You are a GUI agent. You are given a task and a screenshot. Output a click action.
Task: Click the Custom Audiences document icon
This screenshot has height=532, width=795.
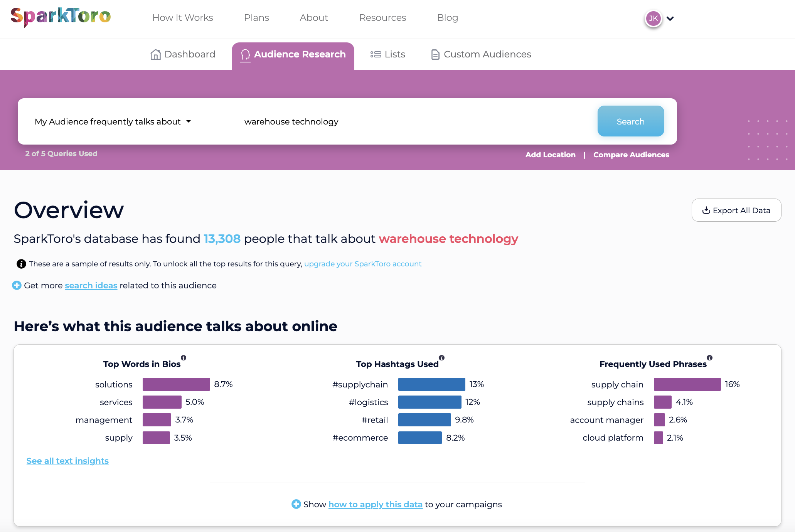coord(435,54)
